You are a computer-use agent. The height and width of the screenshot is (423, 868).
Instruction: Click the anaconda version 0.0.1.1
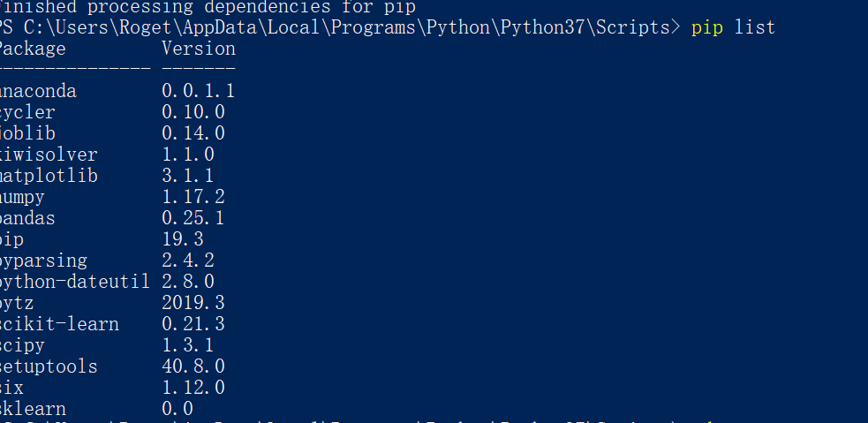[x=199, y=91]
